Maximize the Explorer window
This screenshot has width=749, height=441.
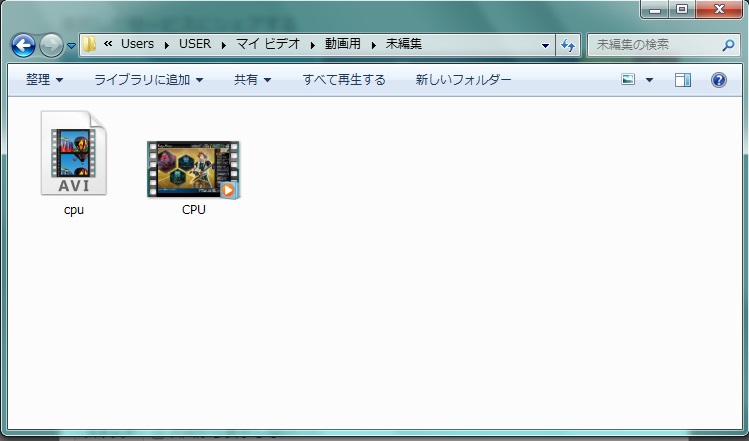click(x=682, y=9)
